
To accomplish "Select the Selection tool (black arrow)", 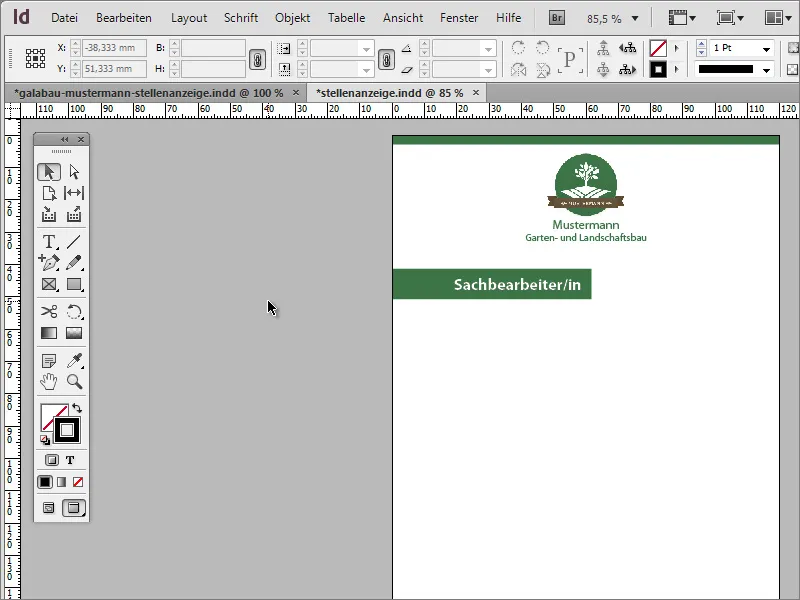I will (x=49, y=172).
